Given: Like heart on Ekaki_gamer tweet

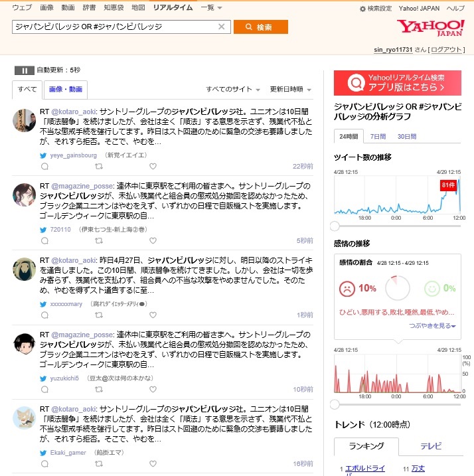Looking at the screenshot, I should pos(153,464).
